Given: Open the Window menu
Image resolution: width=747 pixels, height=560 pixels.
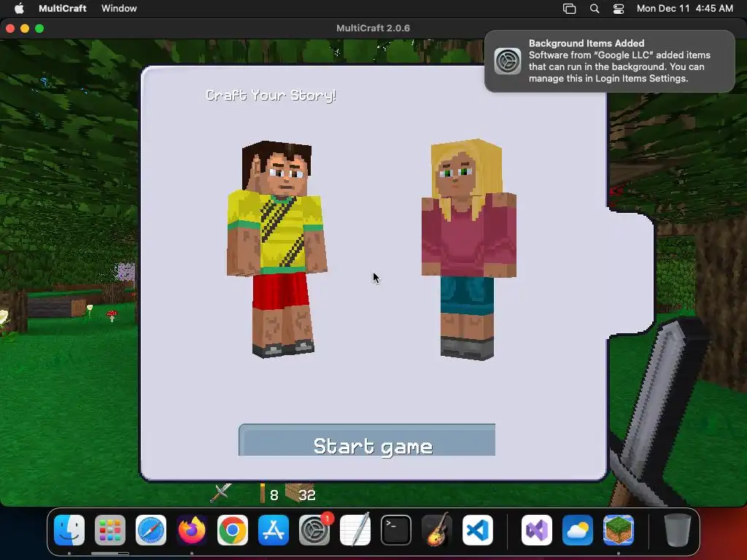Looking at the screenshot, I should (119, 8).
